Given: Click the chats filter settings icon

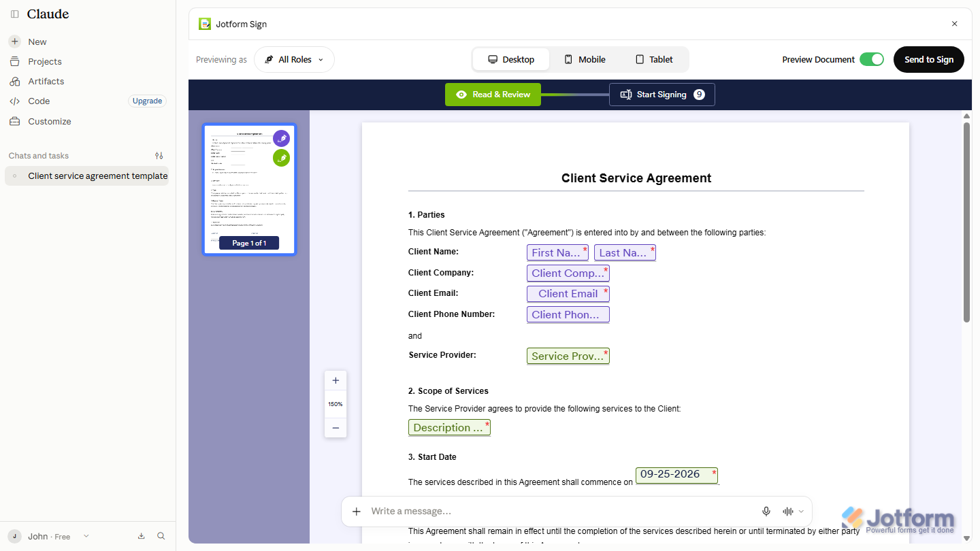Looking at the screenshot, I should pyautogui.click(x=159, y=156).
